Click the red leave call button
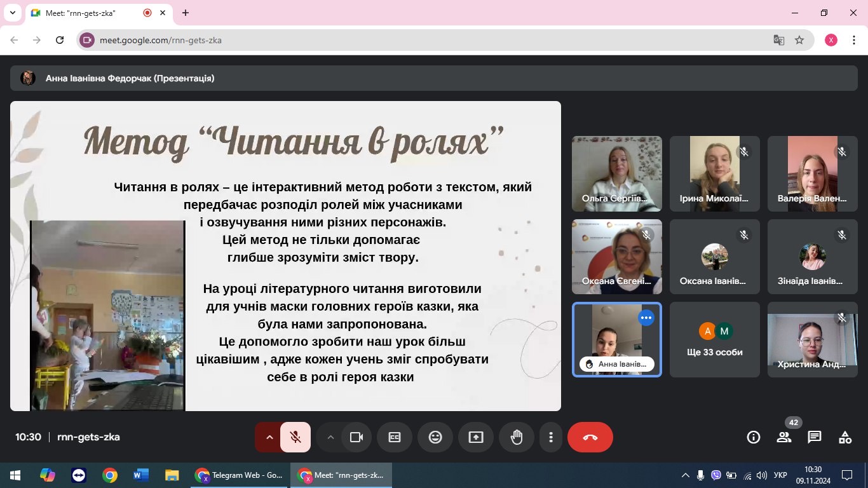This screenshot has height=488, width=868. (x=590, y=437)
